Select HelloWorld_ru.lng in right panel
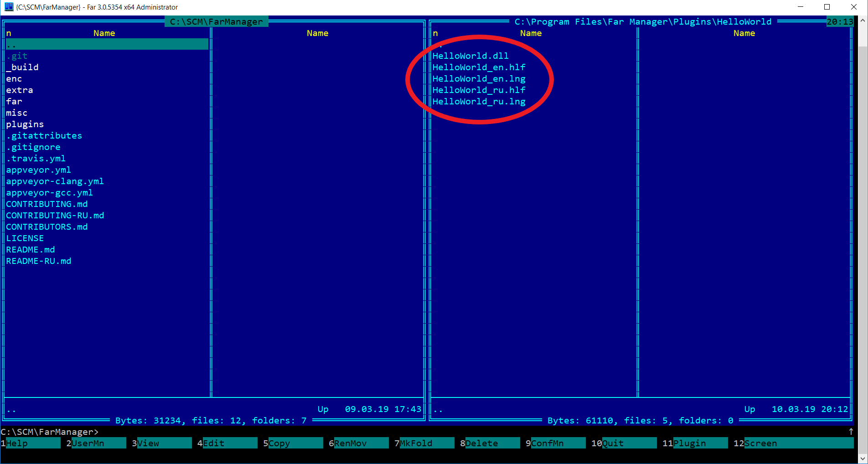Viewport: 868px width, 464px height. [x=479, y=101]
